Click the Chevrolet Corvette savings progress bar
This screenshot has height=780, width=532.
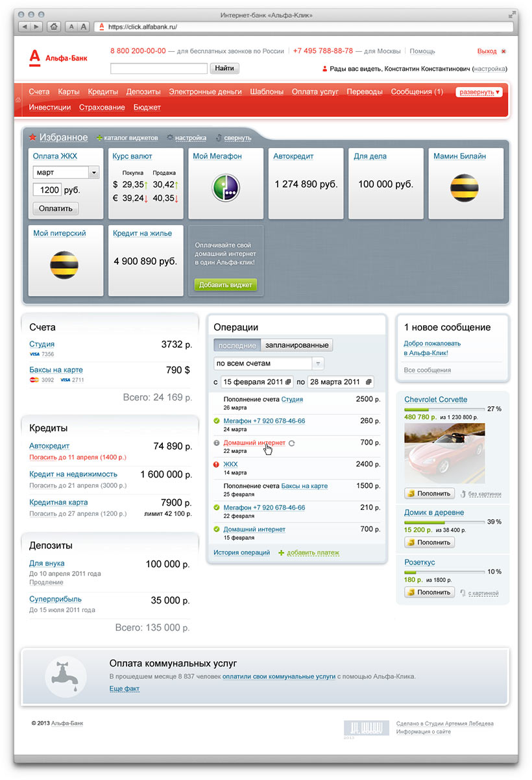[444, 409]
